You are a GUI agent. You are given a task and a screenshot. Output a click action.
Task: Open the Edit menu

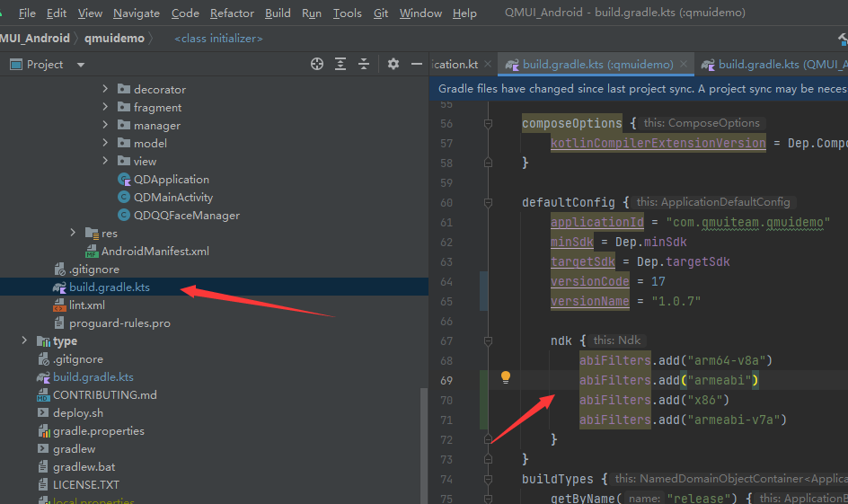[x=57, y=13]
